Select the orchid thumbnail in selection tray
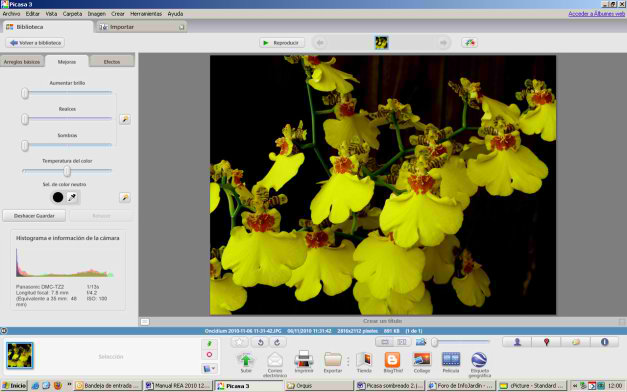Screen dimensions: 627x392 (20, 355)
